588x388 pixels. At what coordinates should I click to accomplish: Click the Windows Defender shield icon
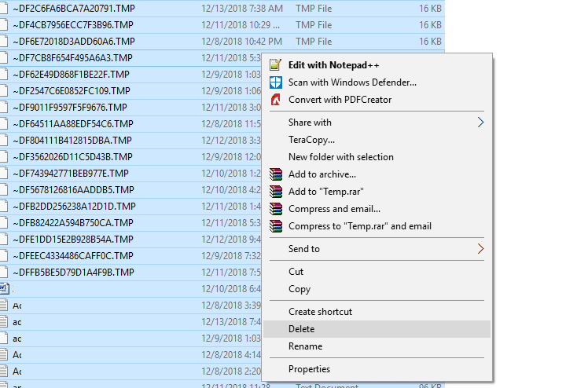(276, 82)
